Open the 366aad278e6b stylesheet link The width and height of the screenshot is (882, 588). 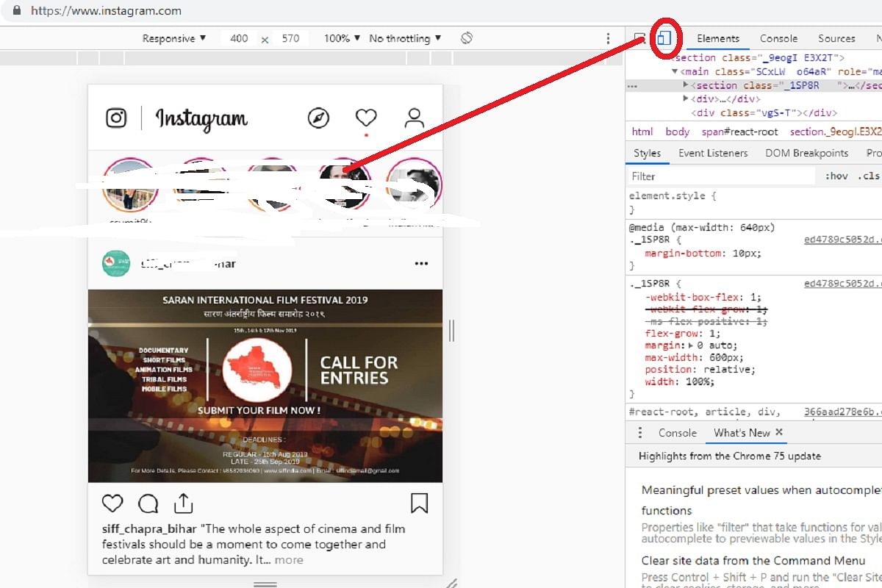pos(842,412)
